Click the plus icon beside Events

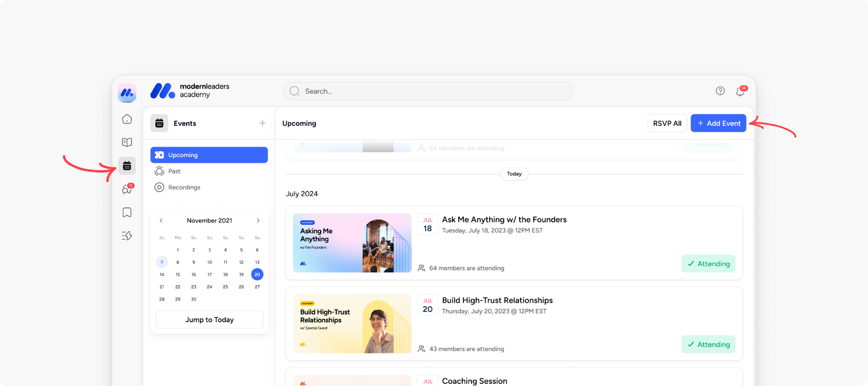pyautogui.click(x=263, y=123)
